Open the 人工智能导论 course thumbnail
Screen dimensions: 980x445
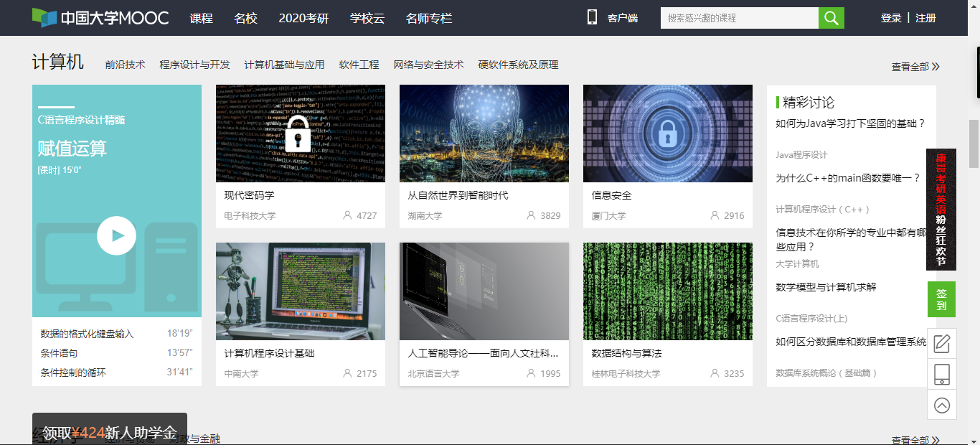[484, 291]
